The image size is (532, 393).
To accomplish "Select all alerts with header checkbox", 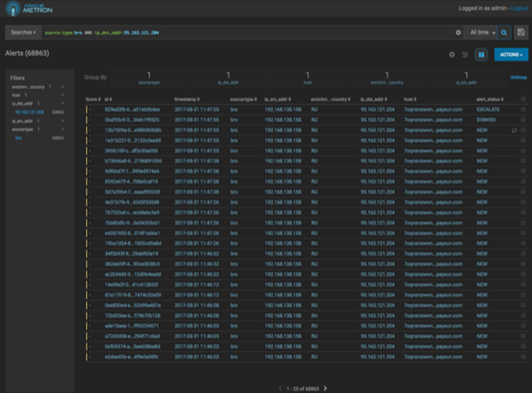I will pyautogui.click(x=523, y=99).
